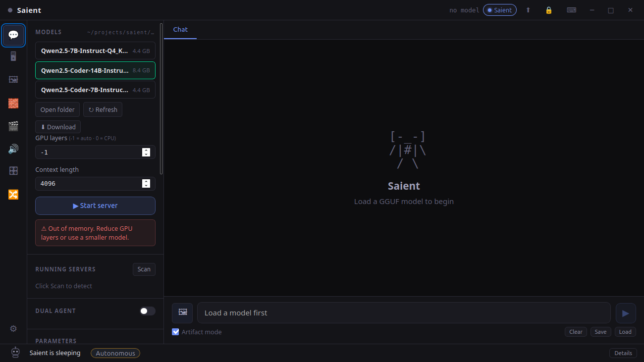644x362 pixels.
Task: Open the chat speech-bubble sidebar icon
Action: click(13, 35)
